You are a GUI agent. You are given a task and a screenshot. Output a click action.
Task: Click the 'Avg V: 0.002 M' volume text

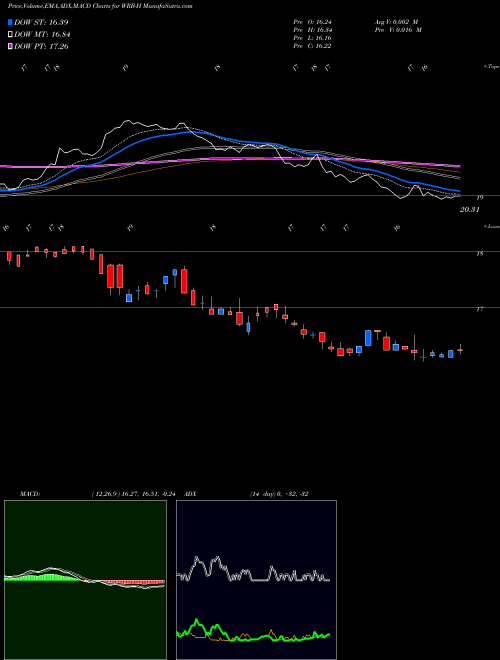(396, 22)
